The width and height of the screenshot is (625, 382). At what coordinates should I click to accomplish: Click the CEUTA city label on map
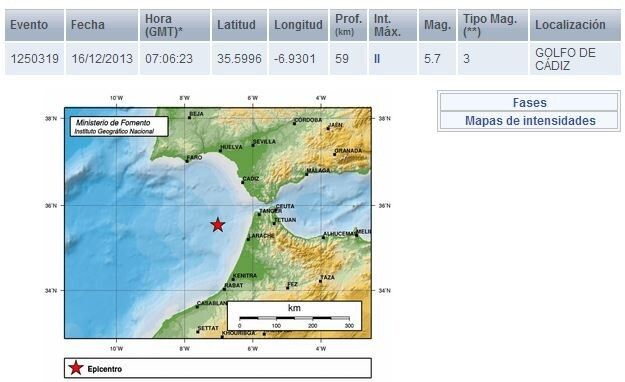point(285,206)
